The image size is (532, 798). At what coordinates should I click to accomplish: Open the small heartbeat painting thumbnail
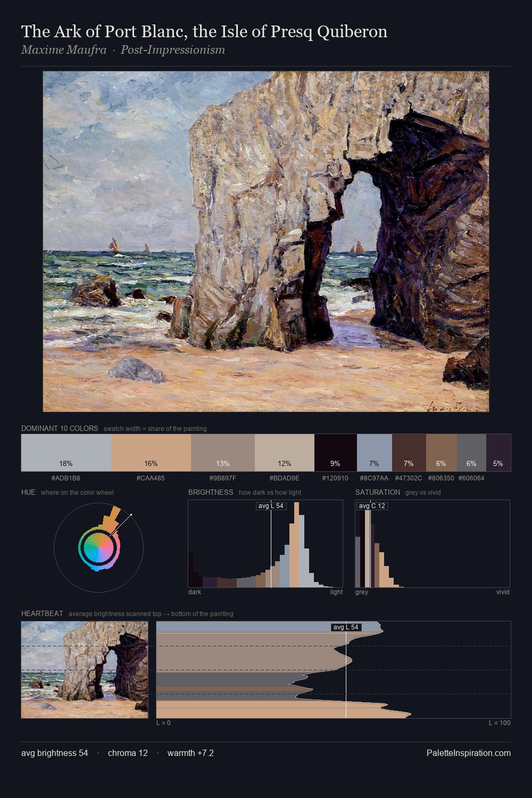click(x=85, y=670)
